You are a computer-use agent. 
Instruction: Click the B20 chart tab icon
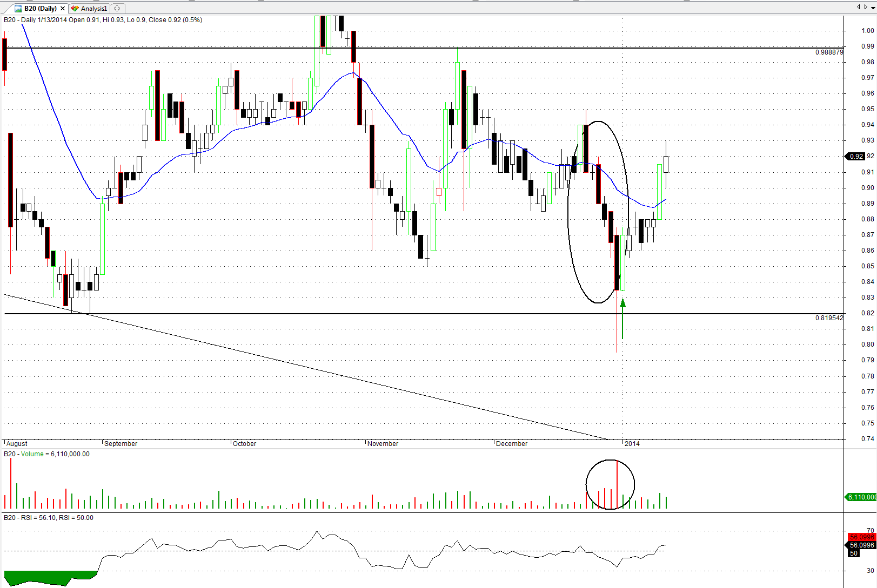tap(18, 9)
